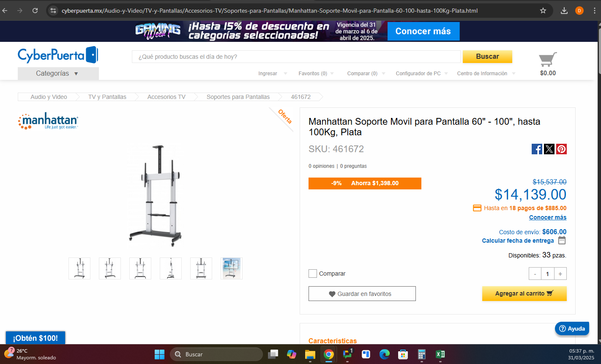
Task: Go to Soportes para Pantallas breadcrumb
Action: tap(238, 97)
